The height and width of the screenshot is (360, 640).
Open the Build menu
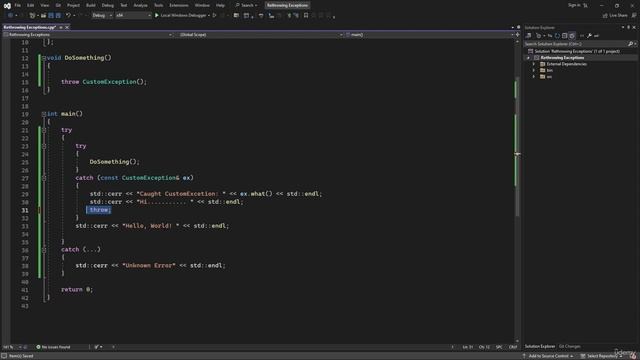tap(91, 5)
